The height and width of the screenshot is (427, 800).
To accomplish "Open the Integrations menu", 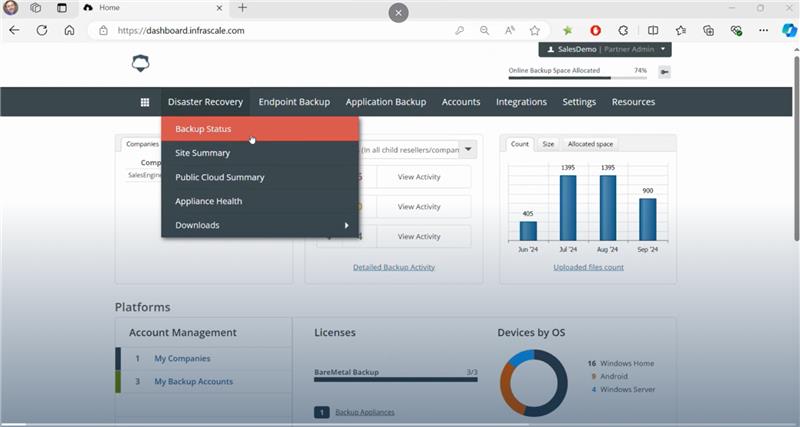I will (521, 102).
